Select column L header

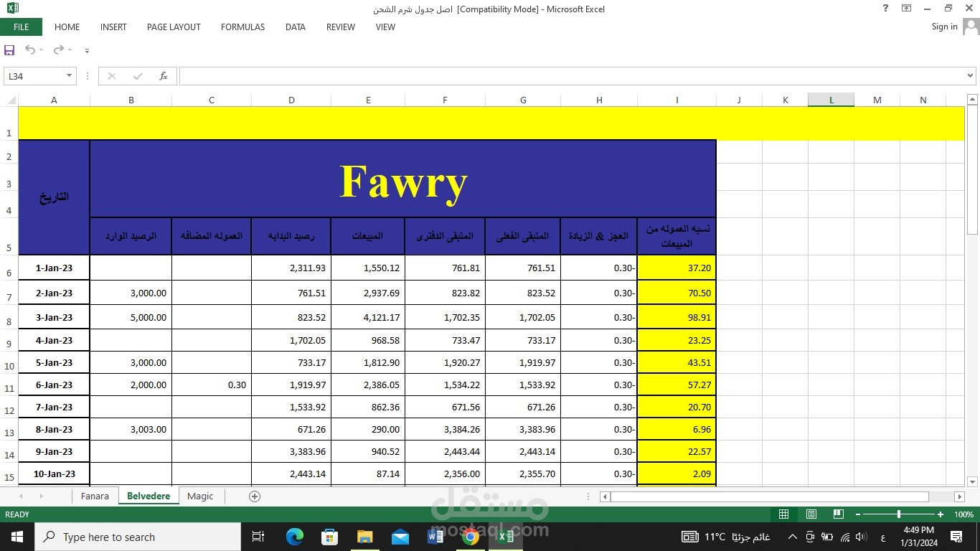831,100
